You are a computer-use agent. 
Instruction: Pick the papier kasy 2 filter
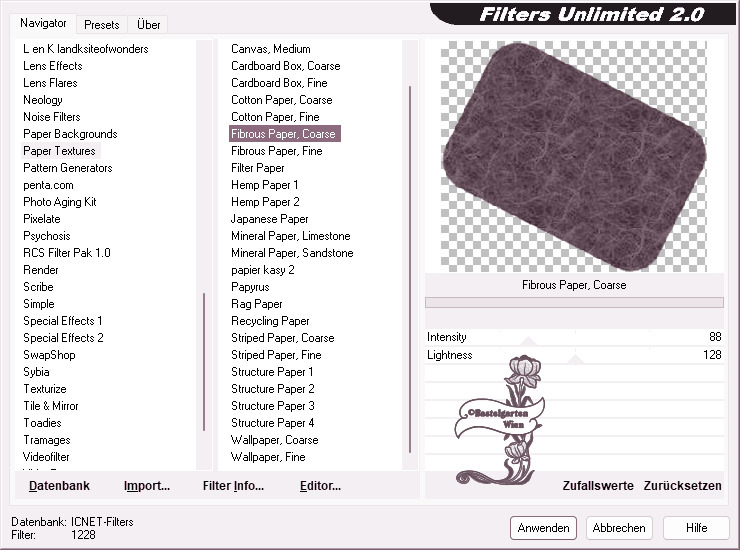pyautogui.click(x=263, y=270)
